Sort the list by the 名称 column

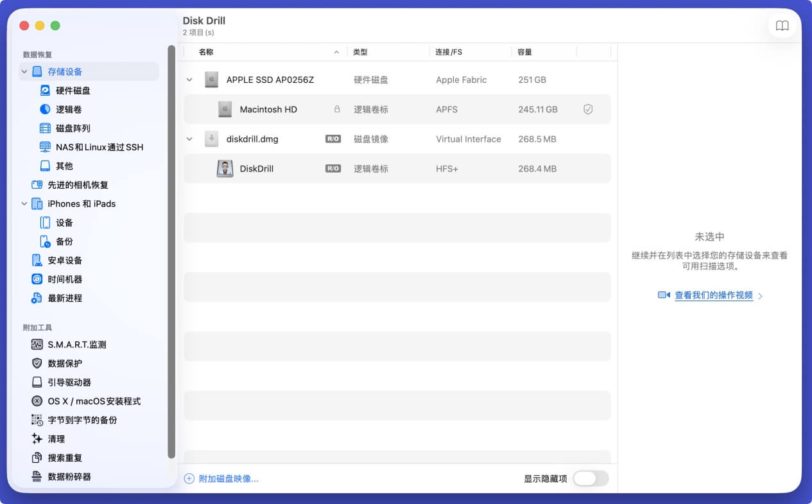click(x=205, y=51)
